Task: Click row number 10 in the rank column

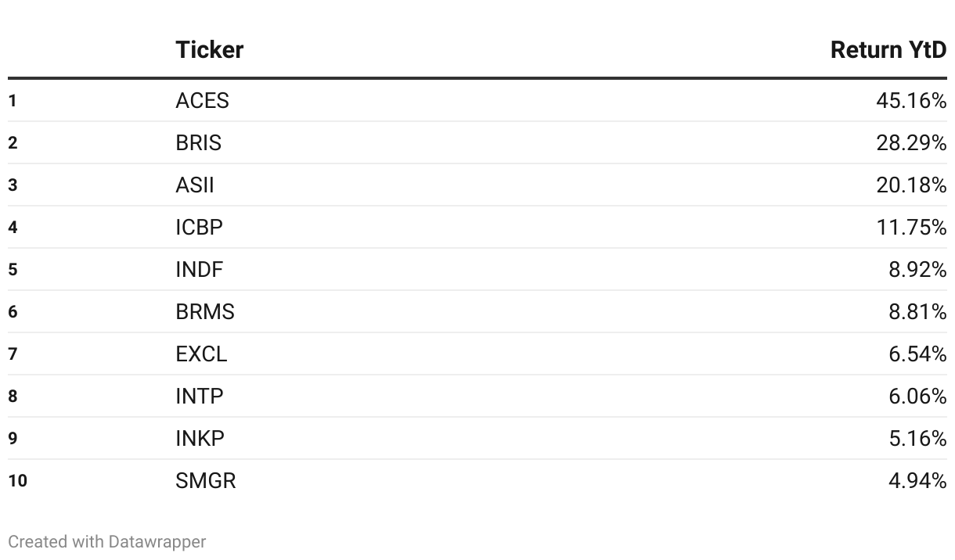Action: (x=18, y=481)
